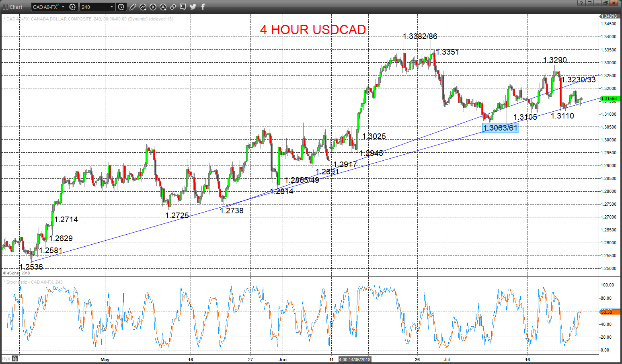The height and width of the screenshot is (364, 622).
Task: Click the 1.33000 price axis label
Action: pos(609,63)
